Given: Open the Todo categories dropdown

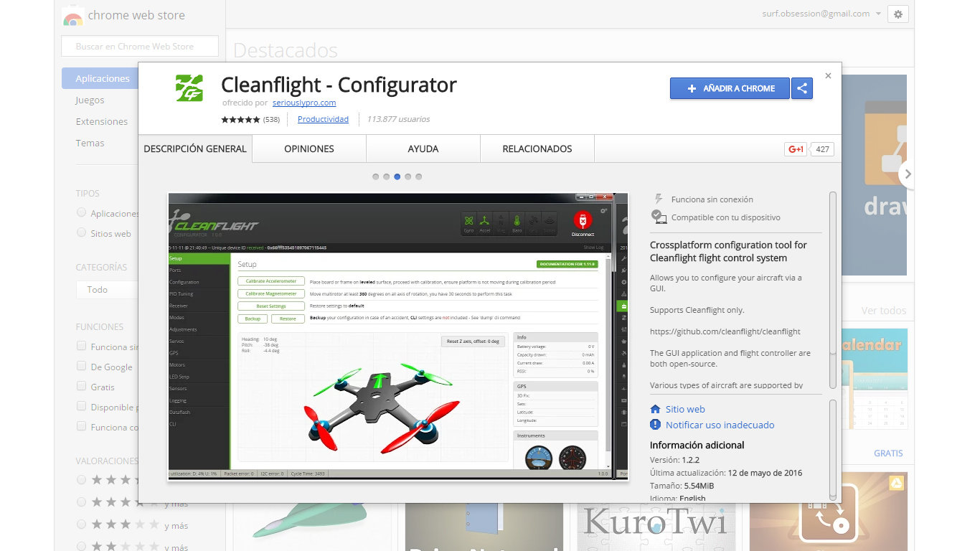Looking at the screenshot, I should click(x=107, y=289).
